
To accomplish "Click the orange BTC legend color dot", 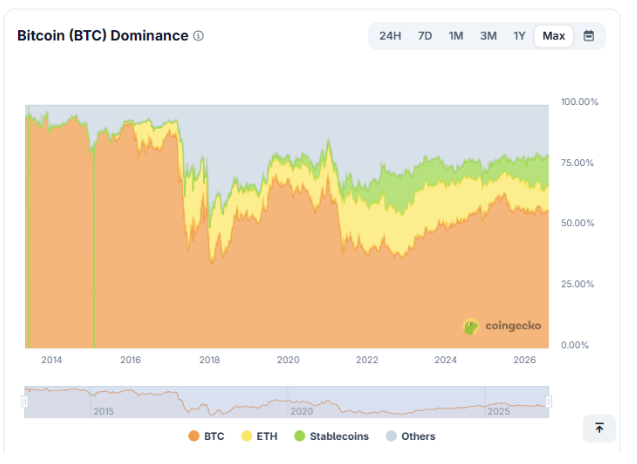I will coord(194,436).
